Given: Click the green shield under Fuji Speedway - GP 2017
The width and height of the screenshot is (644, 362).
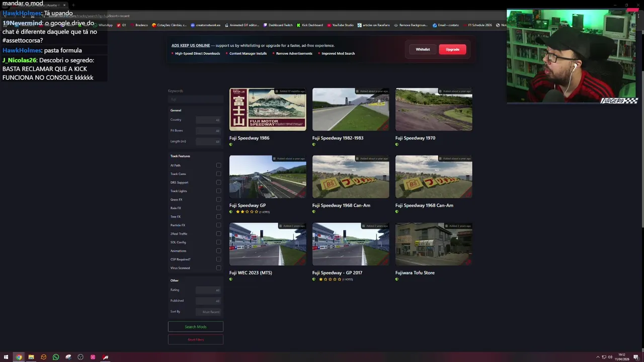Looking at the screenshot, I should (314, 280).
